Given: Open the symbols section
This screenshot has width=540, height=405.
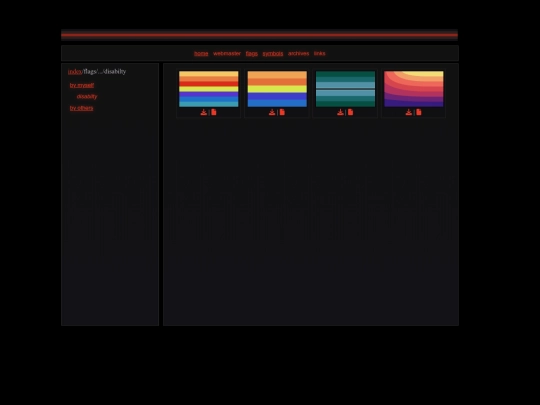Looking at the screenshot, I should (x=273, y=53).
